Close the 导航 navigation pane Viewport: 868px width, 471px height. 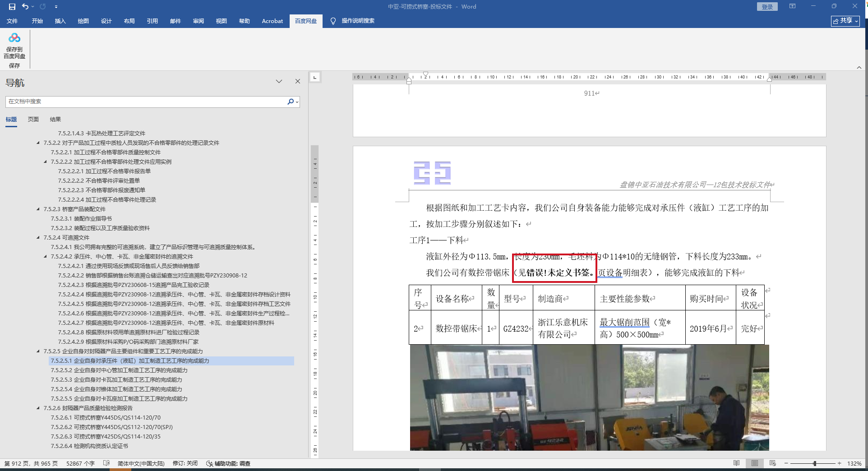298,82
